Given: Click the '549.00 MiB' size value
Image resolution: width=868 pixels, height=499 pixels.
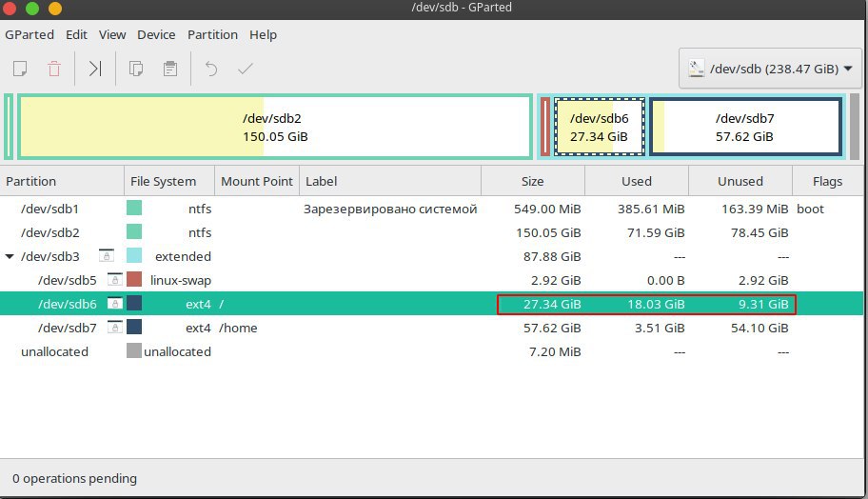Looking at the screenshot, I should 547,209.
